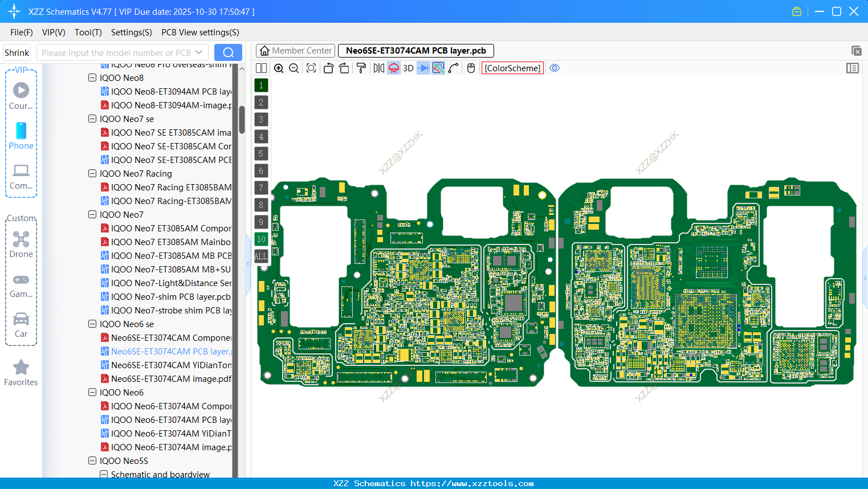Activate the mirror flip tool

(378, 68)
